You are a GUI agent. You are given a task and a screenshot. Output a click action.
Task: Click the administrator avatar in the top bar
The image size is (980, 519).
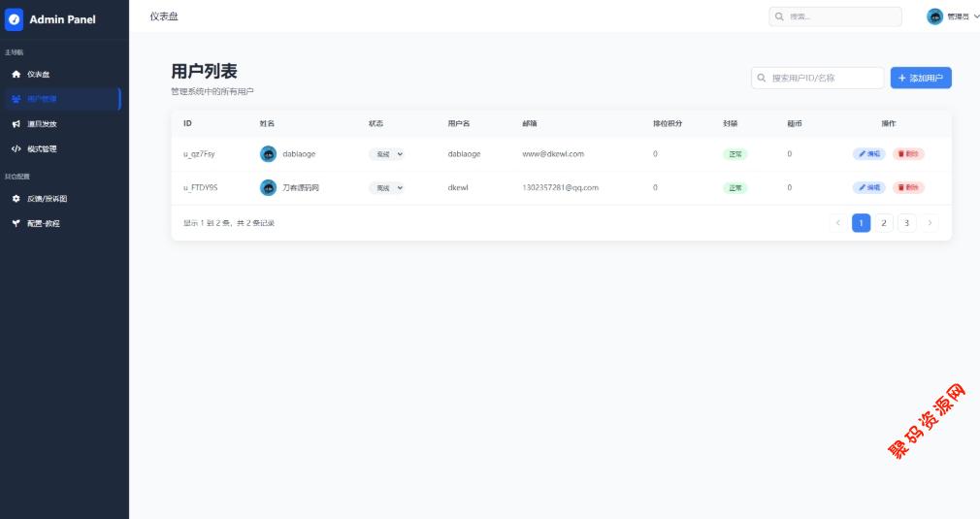coord(934,16)
